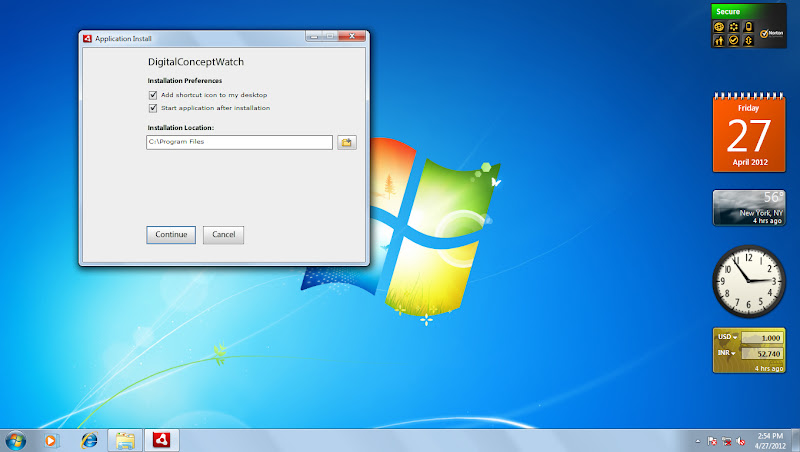Image resolution: width=800 pixels, height=452 pixels.
Task: Click the 56° temperature in weather gadget
Action: 773,197
